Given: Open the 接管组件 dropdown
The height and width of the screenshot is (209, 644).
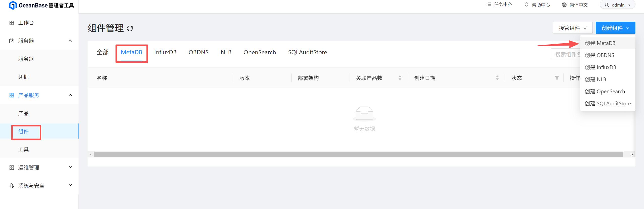Looking at the screenshot, I should click(x=573, y=28).
